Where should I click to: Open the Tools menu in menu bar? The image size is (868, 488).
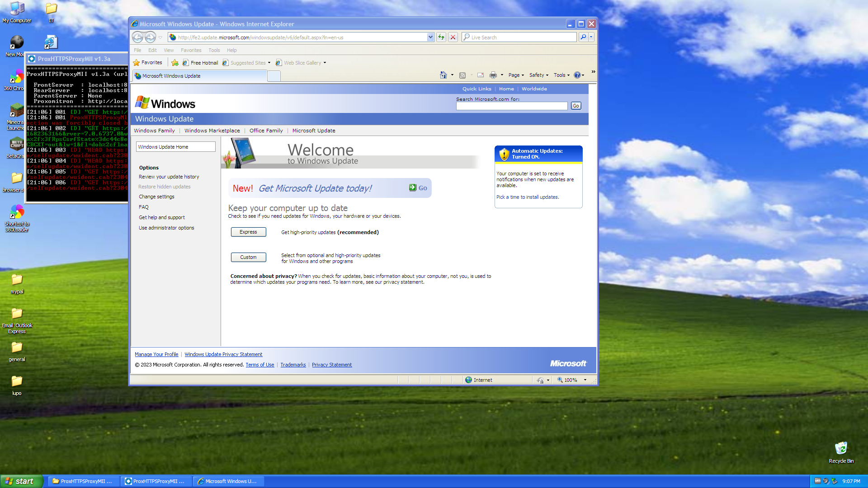pos(214,50)
